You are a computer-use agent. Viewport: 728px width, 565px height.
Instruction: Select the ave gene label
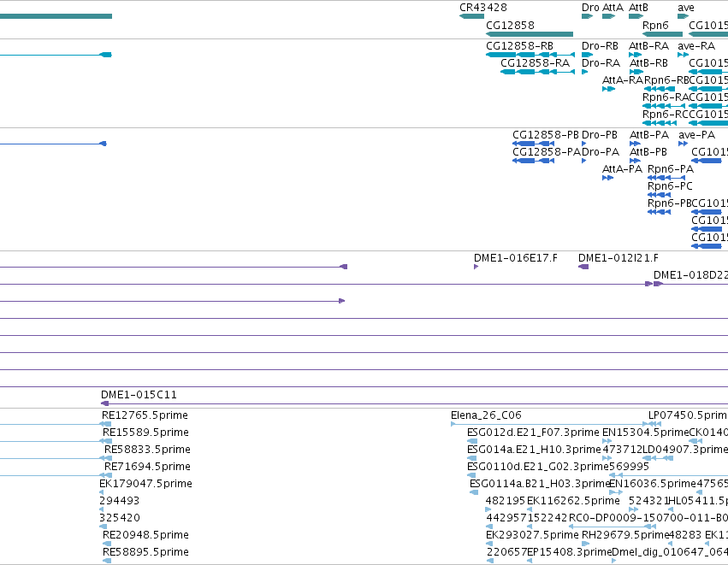686,8
